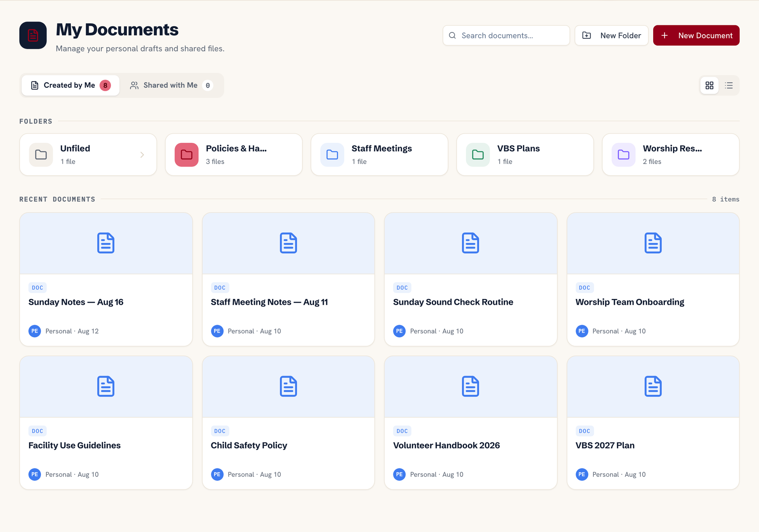Click the plus icon in New Document
The image size is (759, 532).
[665, 35]
